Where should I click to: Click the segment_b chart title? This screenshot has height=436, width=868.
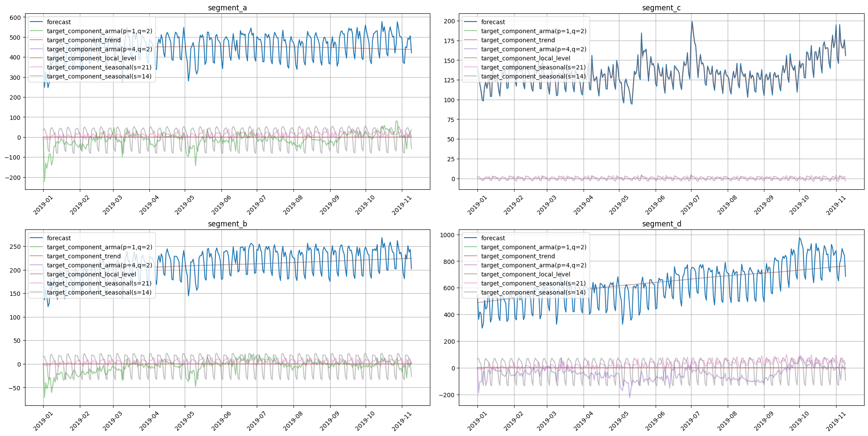click(227, 224)
